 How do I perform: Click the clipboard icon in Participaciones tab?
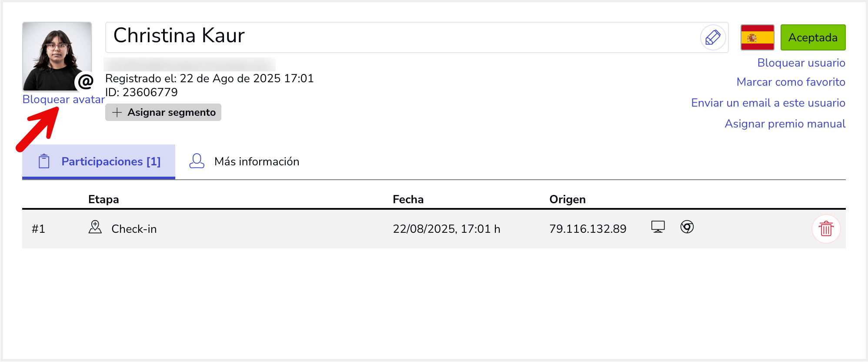click(x=44, y=161)
